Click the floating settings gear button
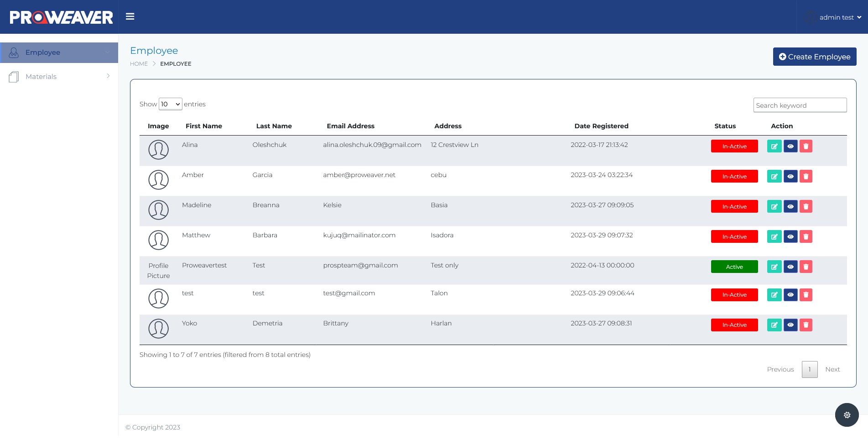Screen dimensions: 868x440 [x=847, y=415]
